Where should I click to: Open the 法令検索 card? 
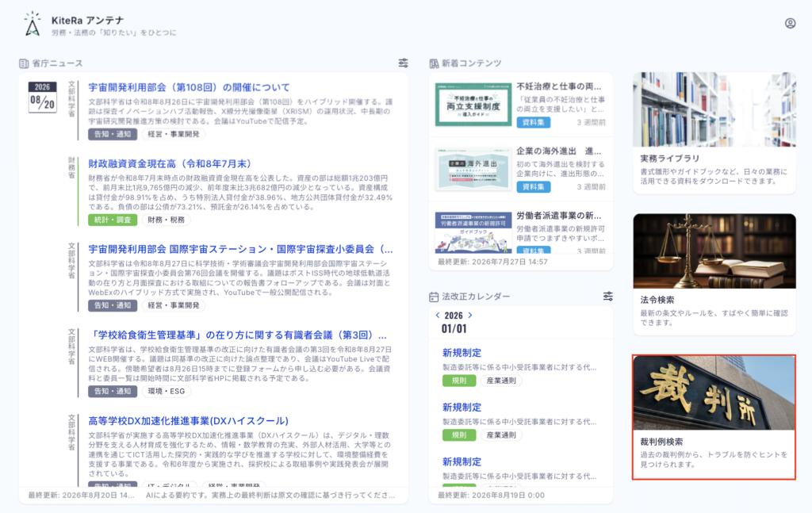coord(714,274)
